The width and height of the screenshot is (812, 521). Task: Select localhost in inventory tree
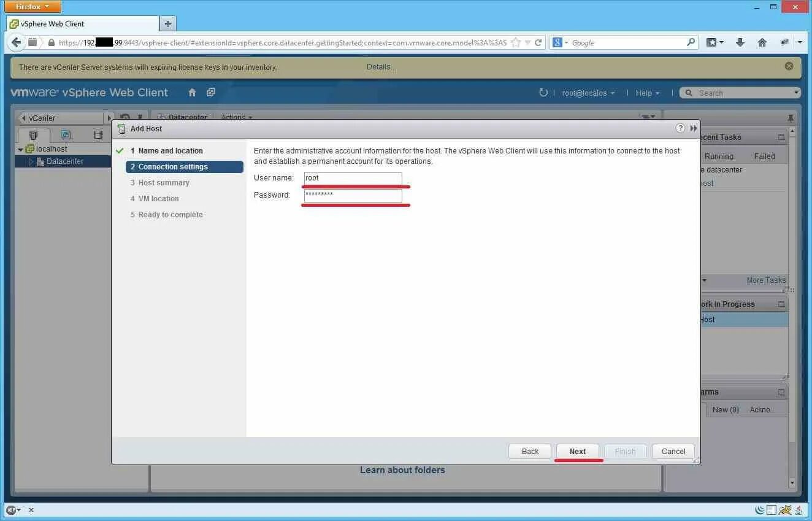pyautogui.click(x=52, y=149)
